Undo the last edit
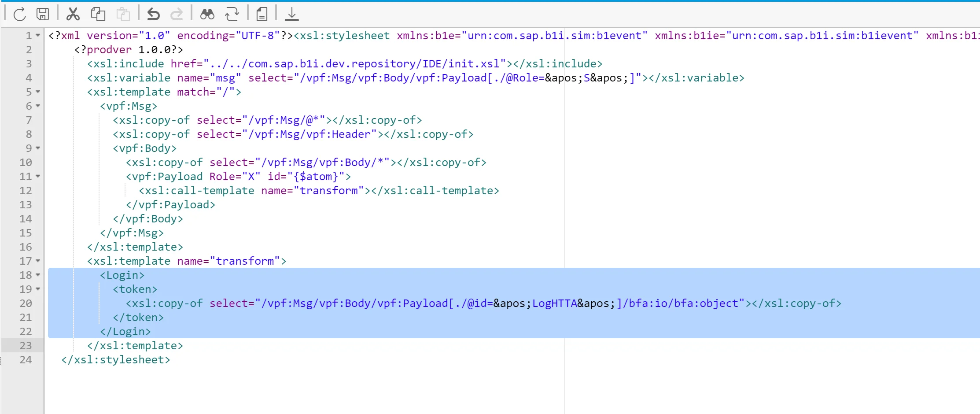The height and width of the screenshot is (414, 980). [153, 14]
